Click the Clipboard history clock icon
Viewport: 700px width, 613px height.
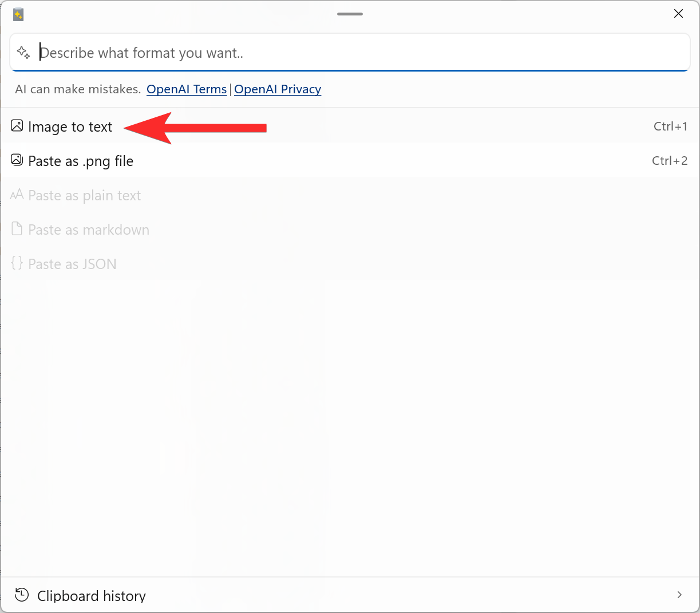coord(22,595)
